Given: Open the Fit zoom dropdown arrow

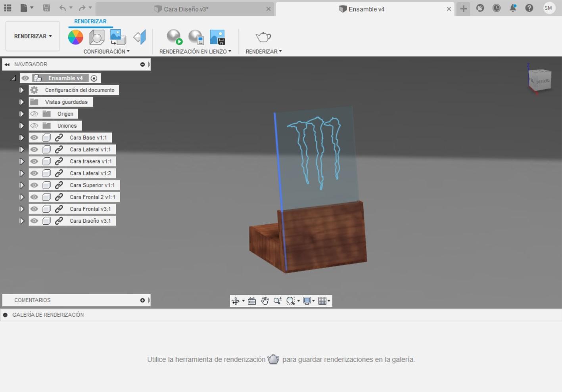Looking at the screenshot, I should [x=298, y=301].
